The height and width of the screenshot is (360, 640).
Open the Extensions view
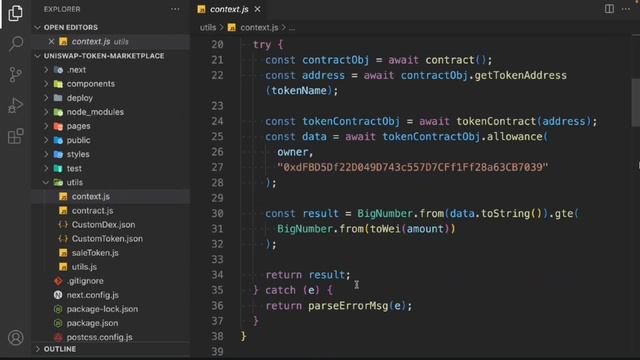(16, 136)
